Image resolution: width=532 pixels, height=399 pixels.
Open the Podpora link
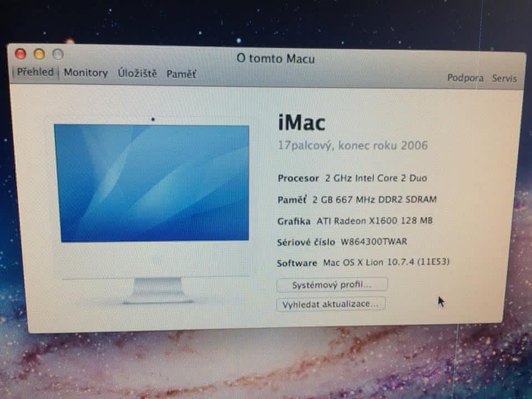(x=465, y=78)
